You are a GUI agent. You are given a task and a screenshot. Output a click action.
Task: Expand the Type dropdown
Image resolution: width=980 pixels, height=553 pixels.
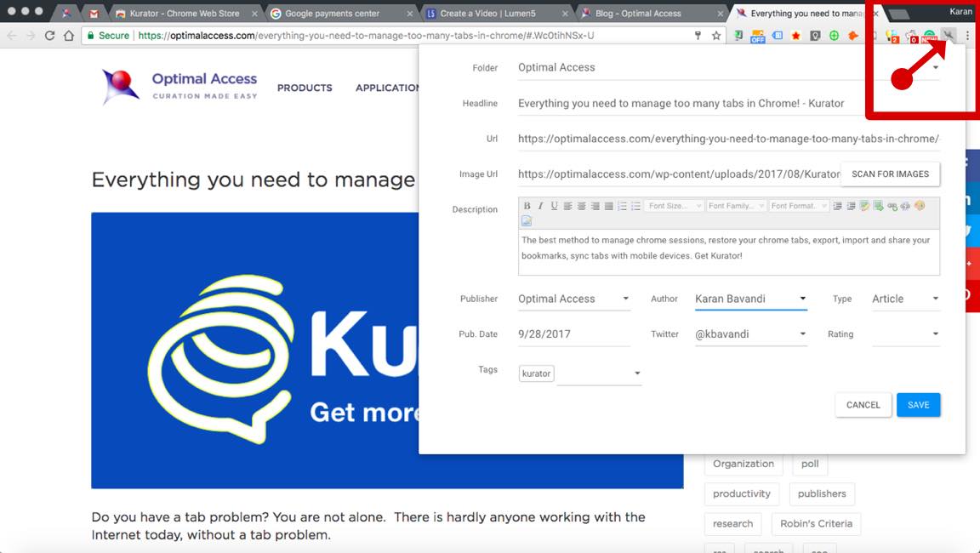[936, 299]
